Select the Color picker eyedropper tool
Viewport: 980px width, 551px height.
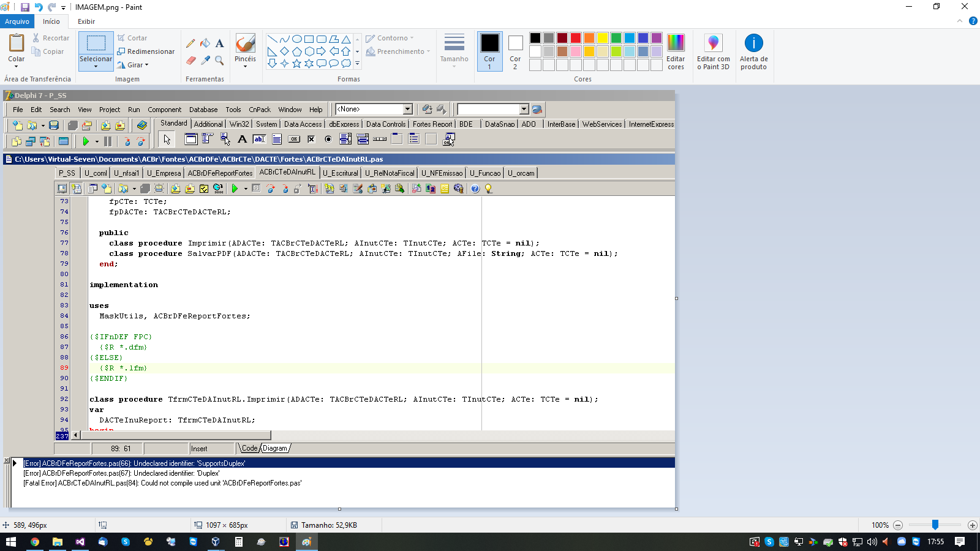tap(205, 60)
